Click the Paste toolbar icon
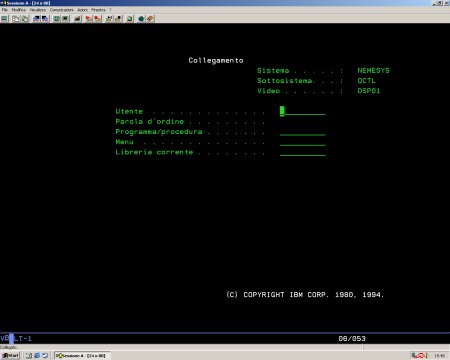Viewport: 450px width, 360px height. (25, 19)
